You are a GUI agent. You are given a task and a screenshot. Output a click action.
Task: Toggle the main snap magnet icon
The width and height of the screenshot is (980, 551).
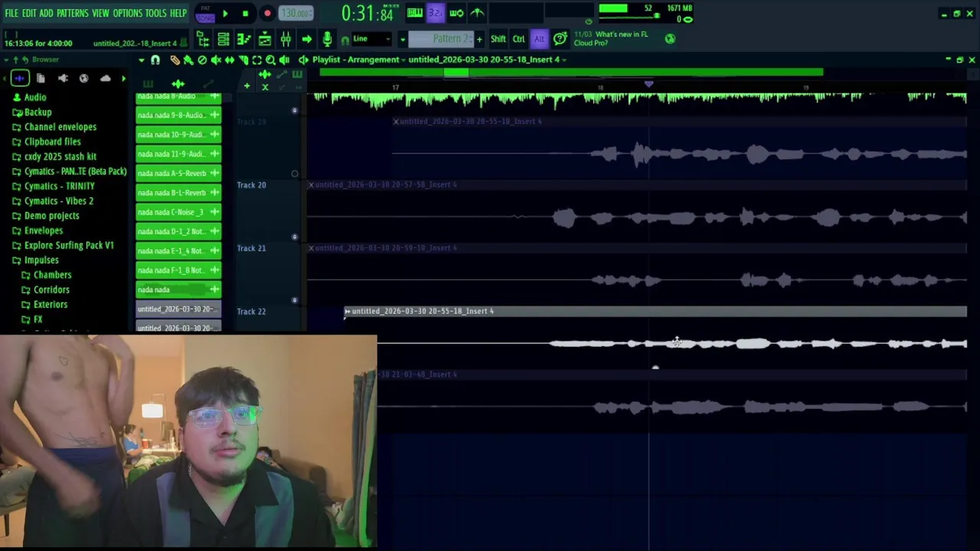point(345,40)
